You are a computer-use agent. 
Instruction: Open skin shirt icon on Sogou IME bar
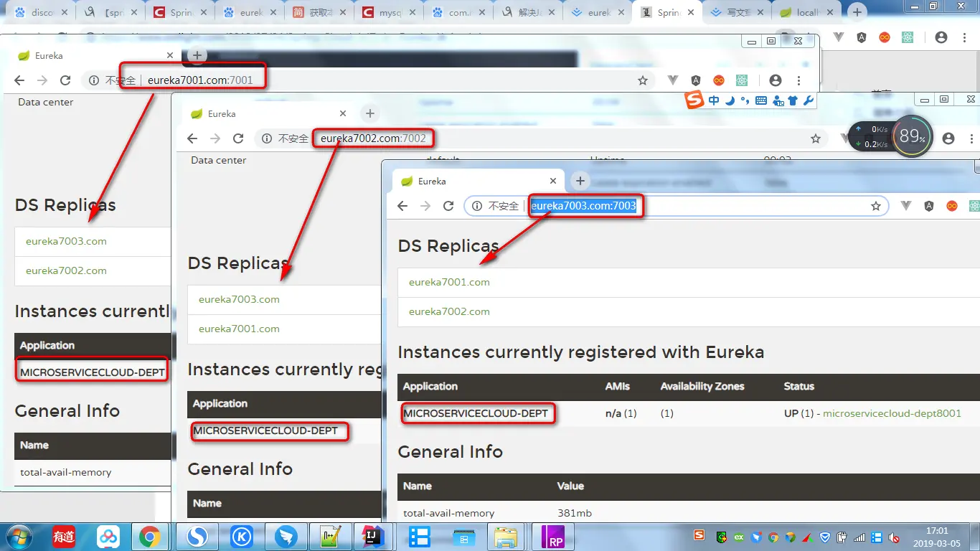coord(793,101)
